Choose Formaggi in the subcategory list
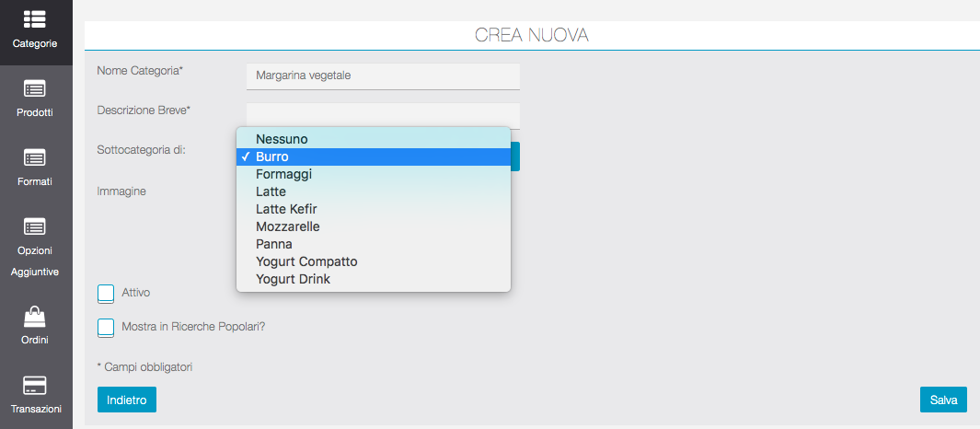The width and height of the screenshot is (980, 429). (283, 174)
